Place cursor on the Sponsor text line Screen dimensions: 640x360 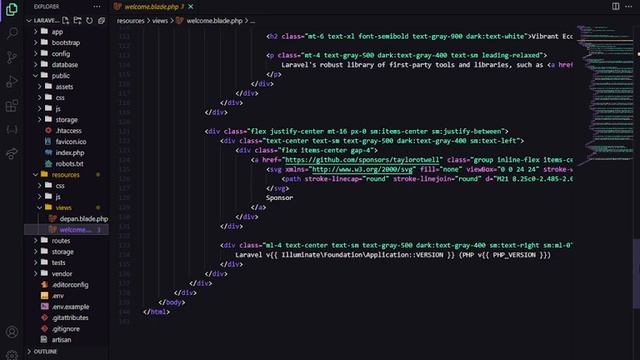click(280, 198)
